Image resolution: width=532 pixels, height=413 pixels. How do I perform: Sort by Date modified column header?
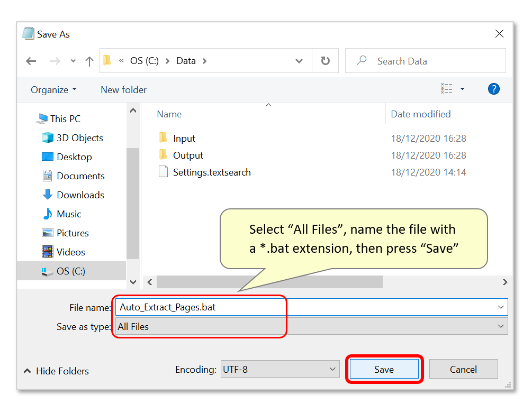tap(421, 114)
